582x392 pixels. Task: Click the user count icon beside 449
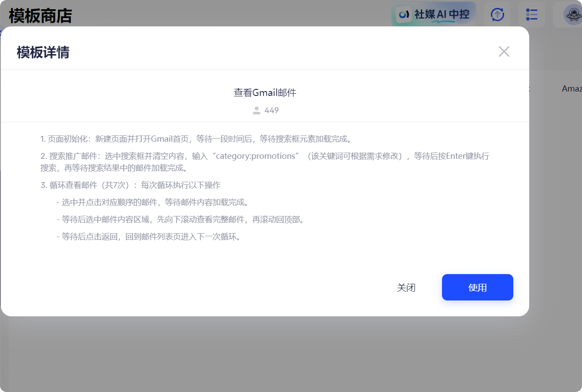coord(256,110)
